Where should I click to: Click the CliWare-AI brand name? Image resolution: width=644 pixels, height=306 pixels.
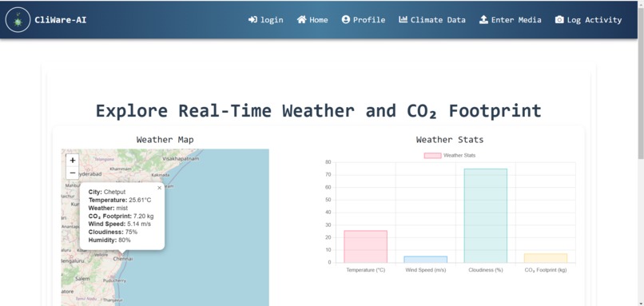[x=61, y=20]
